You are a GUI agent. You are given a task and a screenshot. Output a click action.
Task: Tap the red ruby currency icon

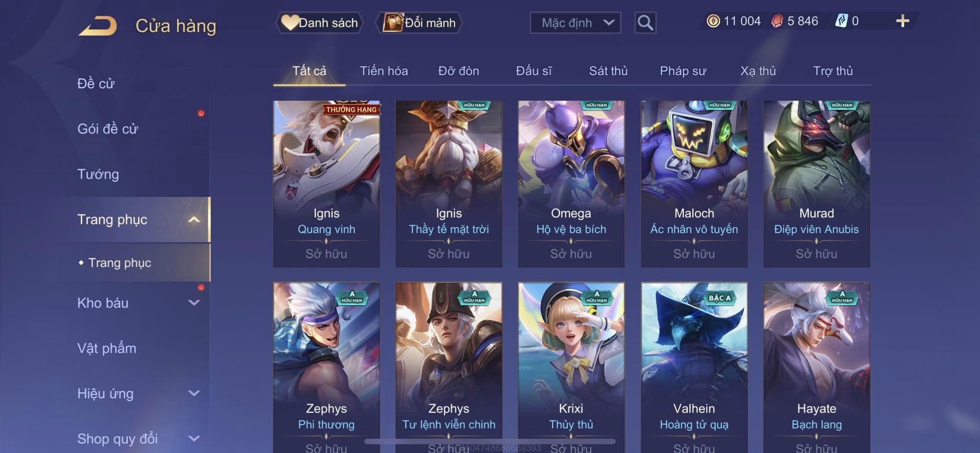(777, 21)
